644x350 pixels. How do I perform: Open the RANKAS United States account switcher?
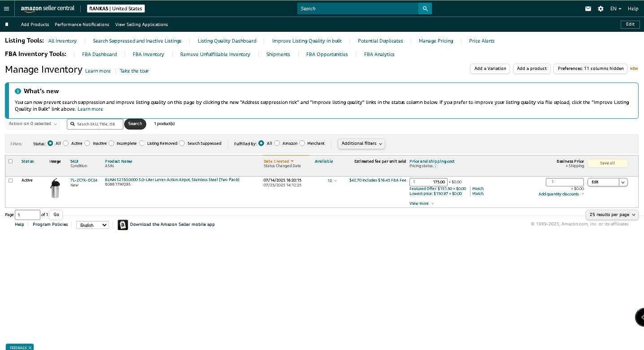click(x=116, y=9)
